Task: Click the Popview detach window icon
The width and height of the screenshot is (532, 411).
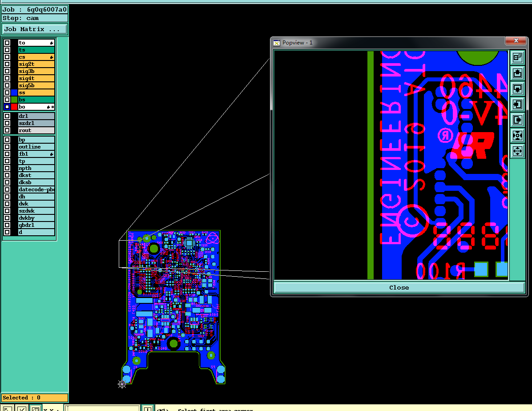Action: [517, 57]
